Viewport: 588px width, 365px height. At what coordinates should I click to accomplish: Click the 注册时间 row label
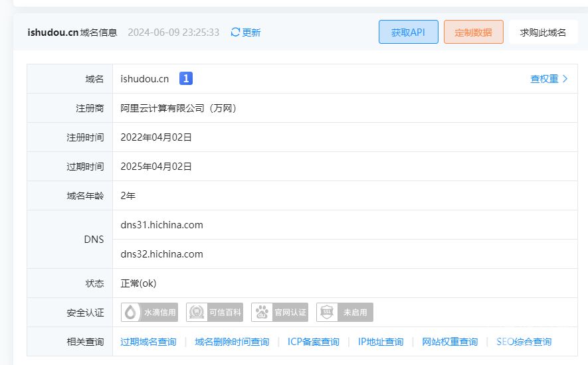85,137
